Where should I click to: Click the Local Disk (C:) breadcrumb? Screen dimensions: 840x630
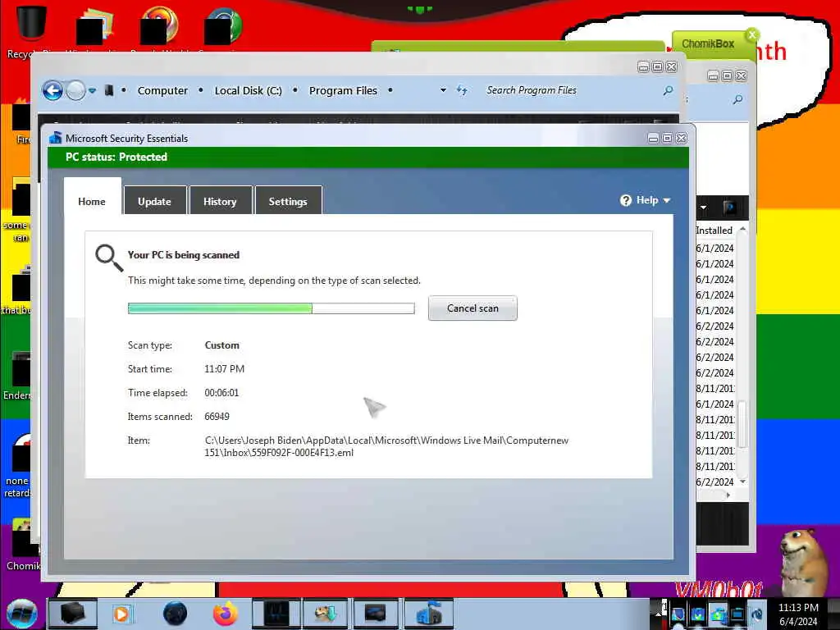(248, 90)
